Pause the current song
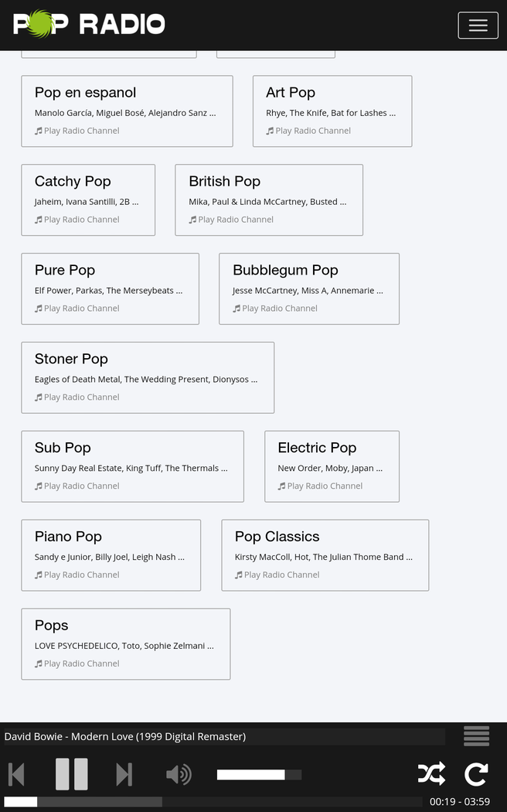Screen dimensions: 507x812 click(71, 774)
